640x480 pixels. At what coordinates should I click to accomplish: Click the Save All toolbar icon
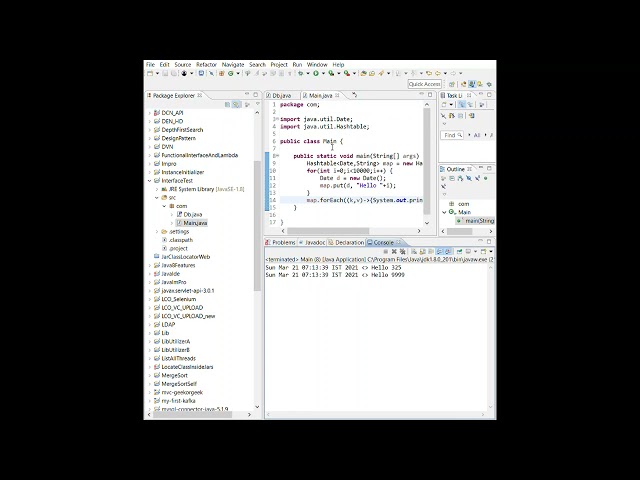(173, 73)
